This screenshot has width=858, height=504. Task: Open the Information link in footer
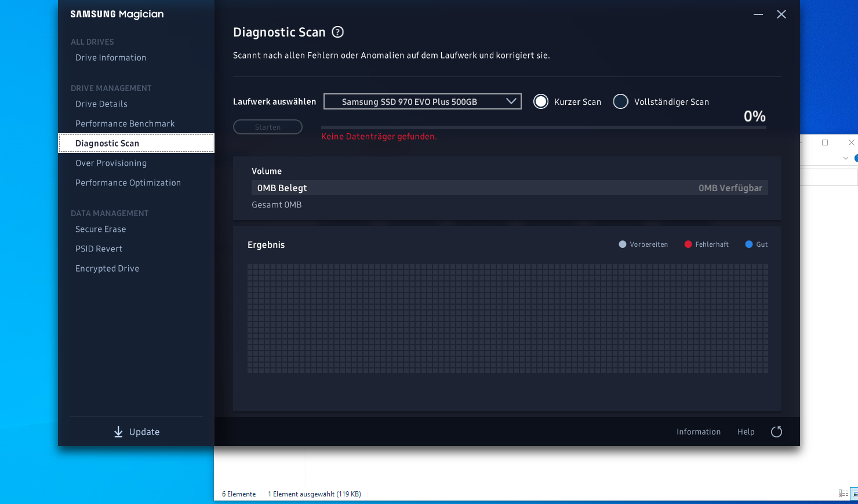(699, 432)
